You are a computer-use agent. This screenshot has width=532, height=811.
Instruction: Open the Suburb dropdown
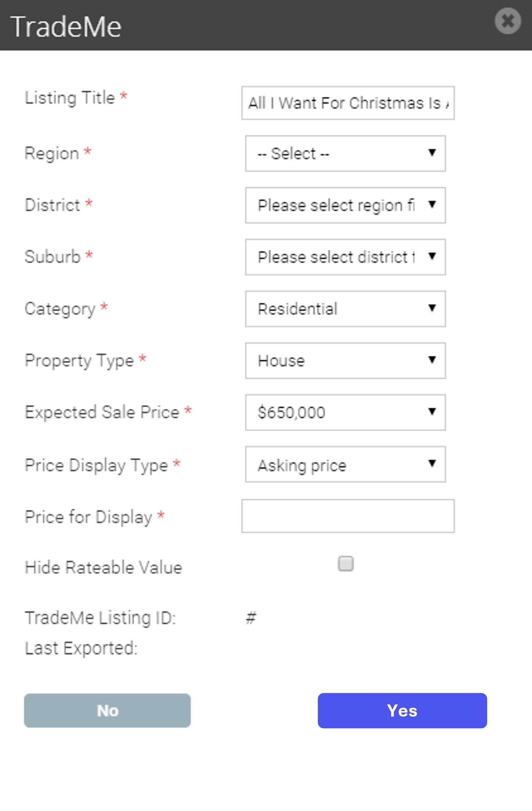coord(345,257)
